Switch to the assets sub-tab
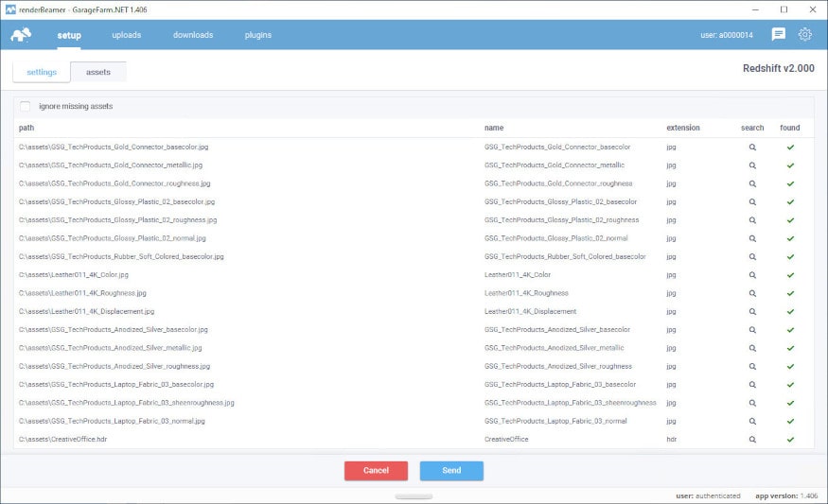The width and height of the screenshot is (828, 504). point(98,72)
